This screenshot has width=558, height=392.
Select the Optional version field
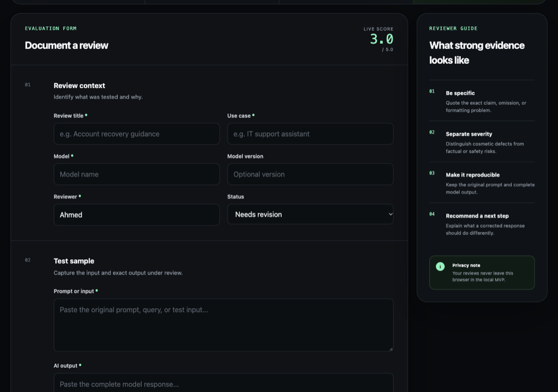coord(310,174)
